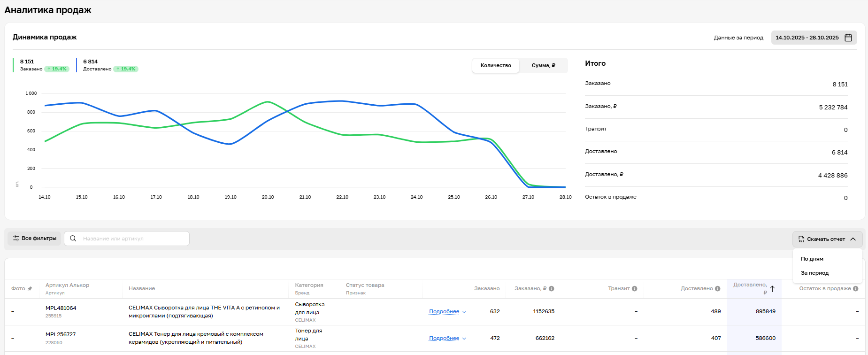Click sort arrow in Доставлено, ₽ column
Image resolution: width=868 pixels, height=355 pixels.
(x=772, y=289)
